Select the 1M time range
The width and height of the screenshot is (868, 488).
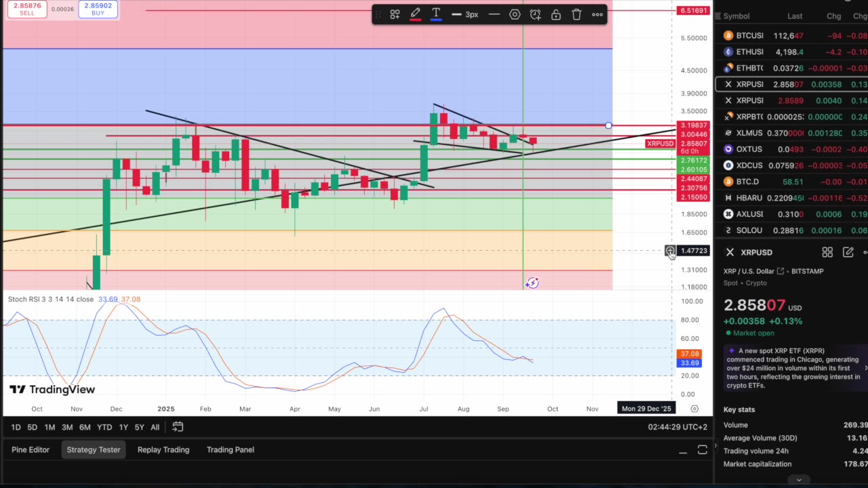(50, 427)
